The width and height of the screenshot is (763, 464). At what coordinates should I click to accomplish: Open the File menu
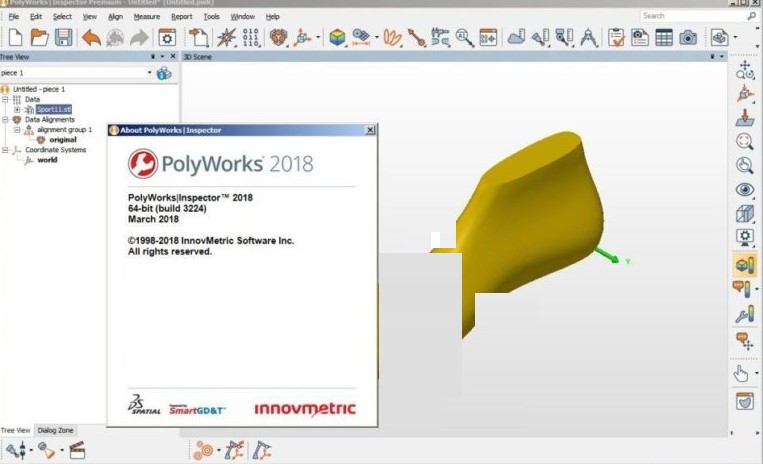tap(14, 17)
